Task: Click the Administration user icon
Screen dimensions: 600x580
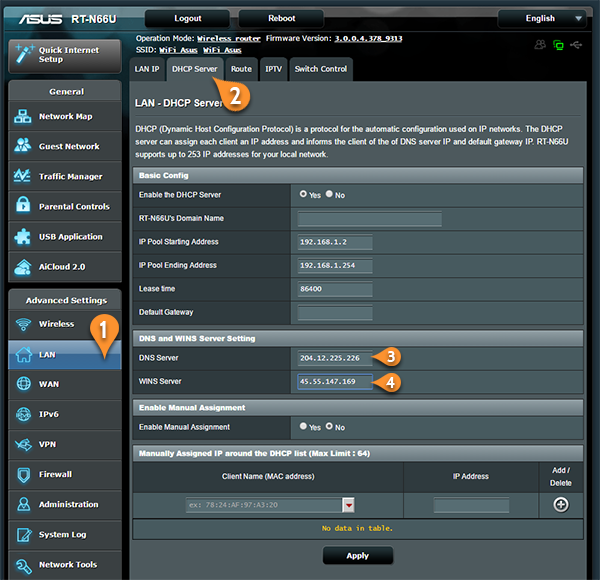Action: (24, 504)
